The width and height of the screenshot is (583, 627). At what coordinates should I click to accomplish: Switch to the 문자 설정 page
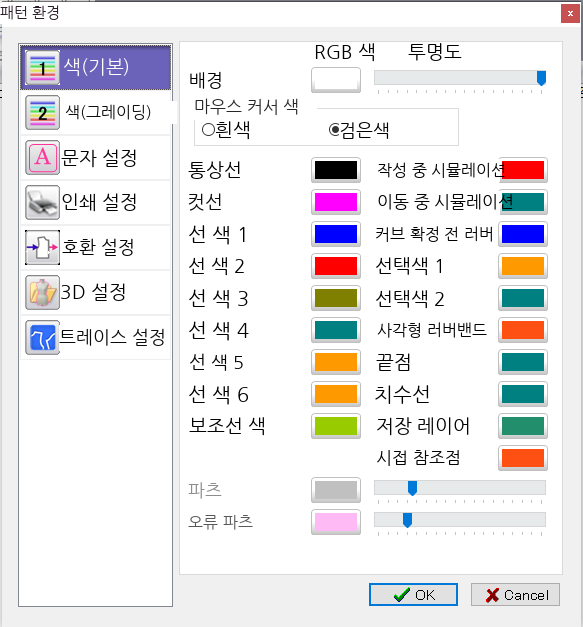[x=96, y=158]
